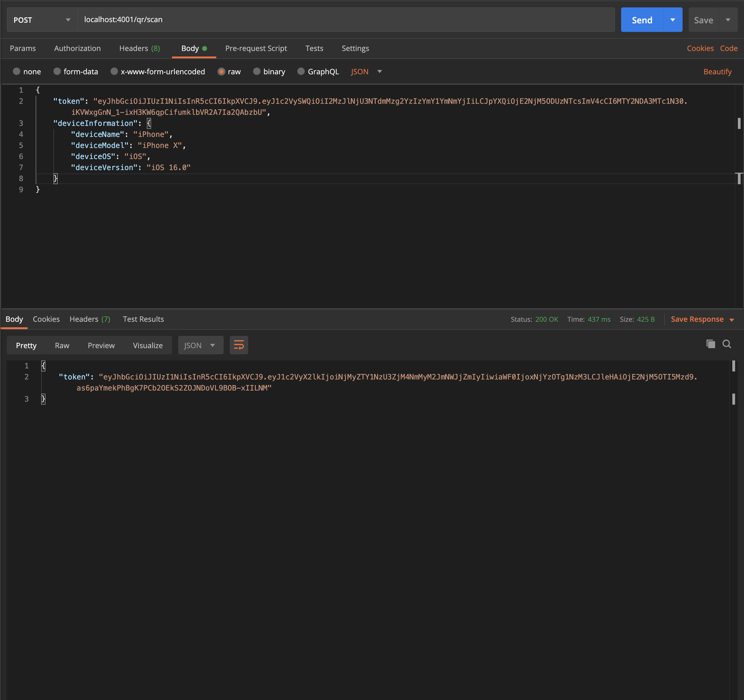This screenshot has height=700, width=744.
Task: Search within the response body
Action: (727, 344)
